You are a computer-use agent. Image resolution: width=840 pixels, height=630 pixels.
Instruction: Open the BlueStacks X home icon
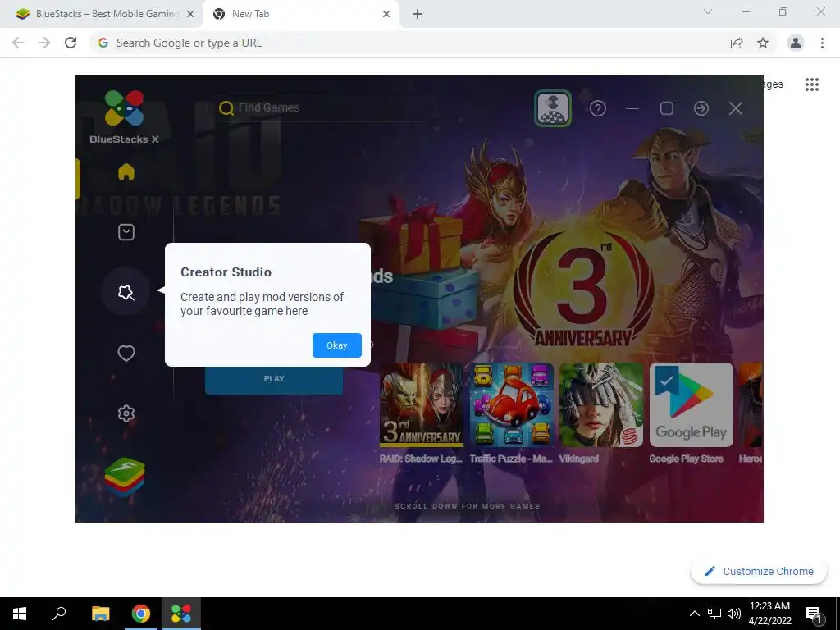(x=126, y=171)
